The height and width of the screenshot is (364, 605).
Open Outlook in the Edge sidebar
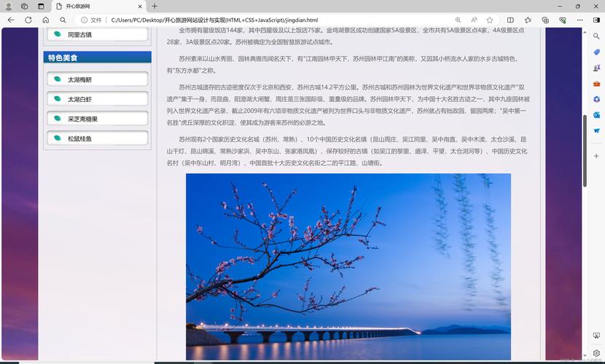(596, 114)
